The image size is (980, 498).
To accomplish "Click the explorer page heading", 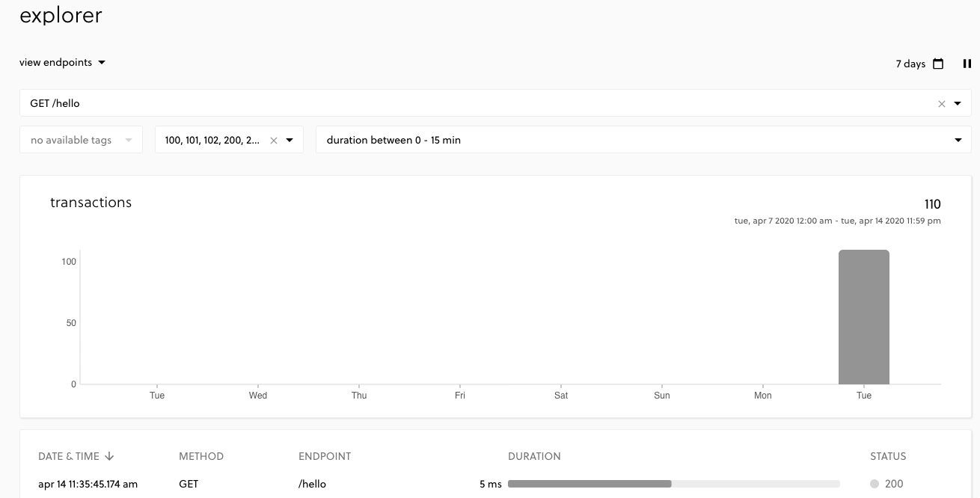I will [60, 15].
